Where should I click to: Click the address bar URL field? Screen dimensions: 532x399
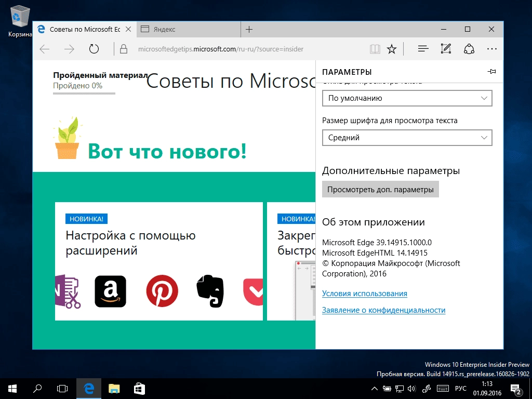[x=220, y=49]
